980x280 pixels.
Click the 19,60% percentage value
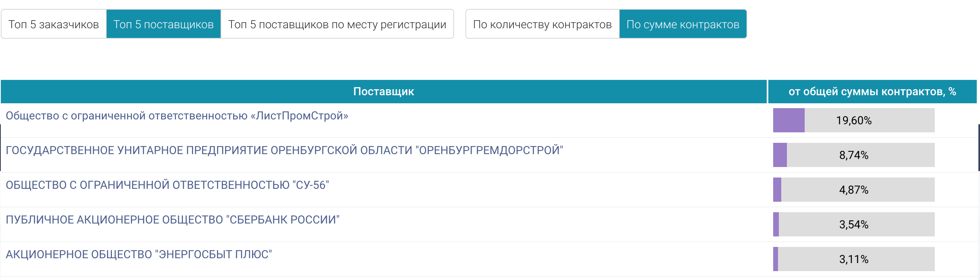coord(854,120)
